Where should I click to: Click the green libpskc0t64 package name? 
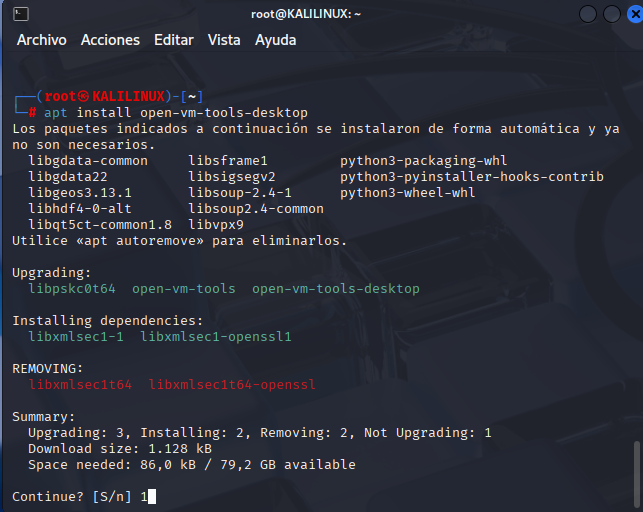point(72,289)
